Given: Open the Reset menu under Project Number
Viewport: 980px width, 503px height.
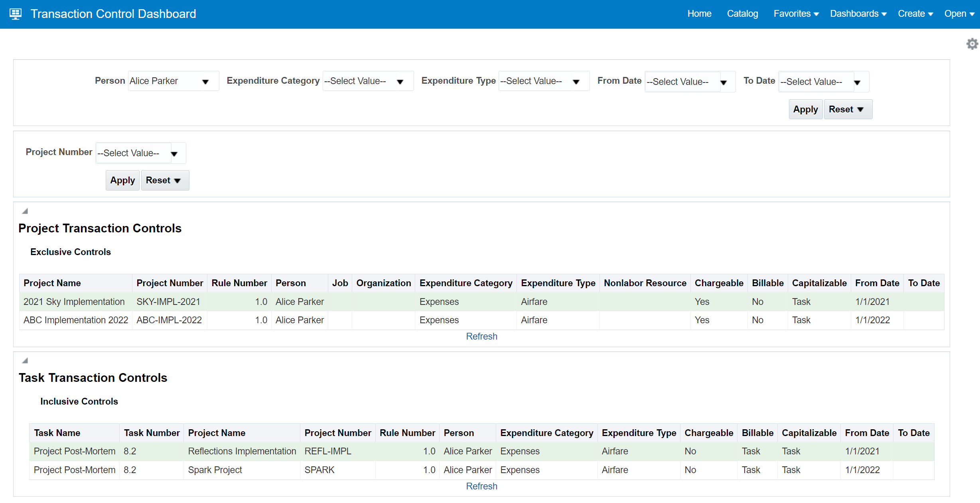Looking at the screenshot, I should (165, 180).
